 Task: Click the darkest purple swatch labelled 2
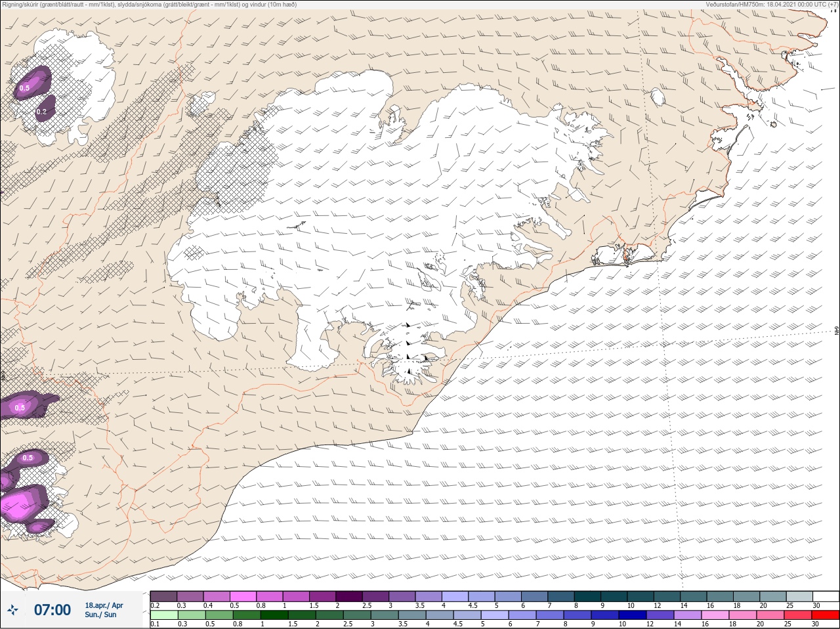point(349,596)
